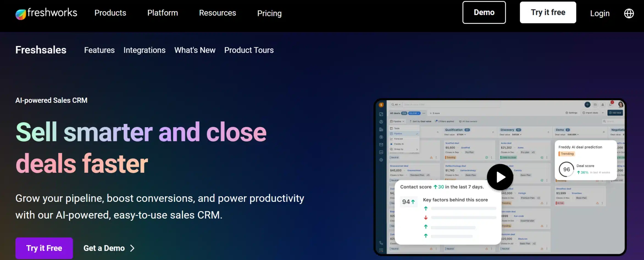Open the Integrations tab
This screenshot has width=644, height=260.
point(145,50)
